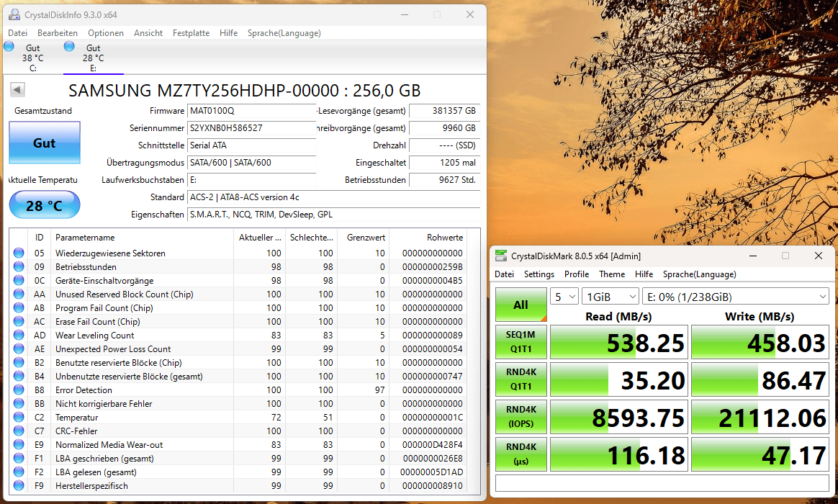
Task: Click status orb of Program Fail Count row
Action: (x=19, y=308)
